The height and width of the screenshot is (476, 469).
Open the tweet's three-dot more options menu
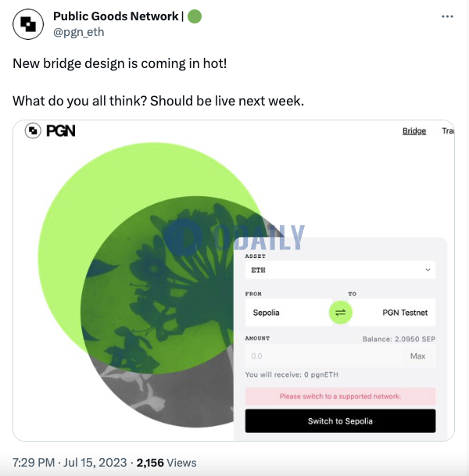(447, 16)
